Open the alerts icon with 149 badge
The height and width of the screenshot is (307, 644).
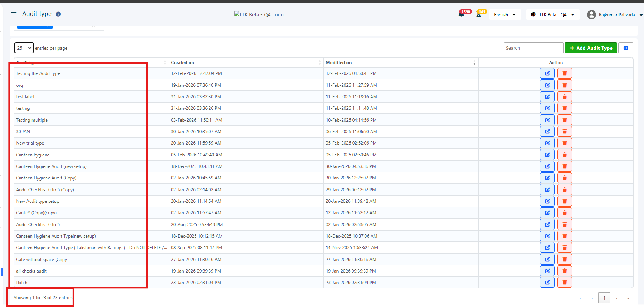pos(479,15)
